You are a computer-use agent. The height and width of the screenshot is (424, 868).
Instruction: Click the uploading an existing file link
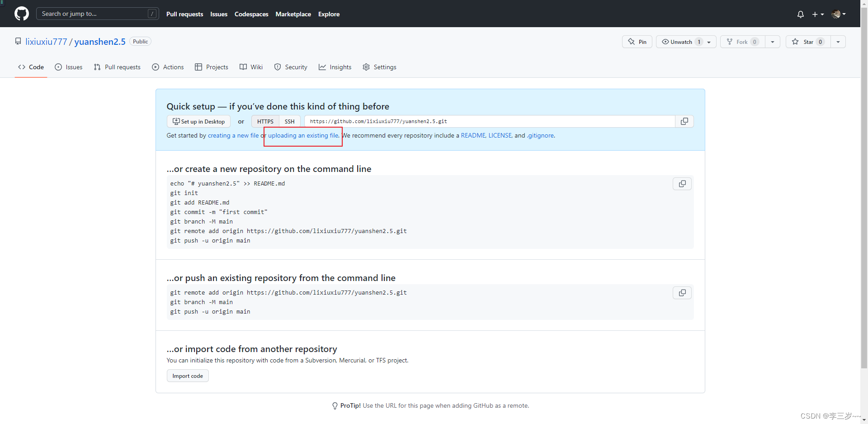[x=303, y=135]
